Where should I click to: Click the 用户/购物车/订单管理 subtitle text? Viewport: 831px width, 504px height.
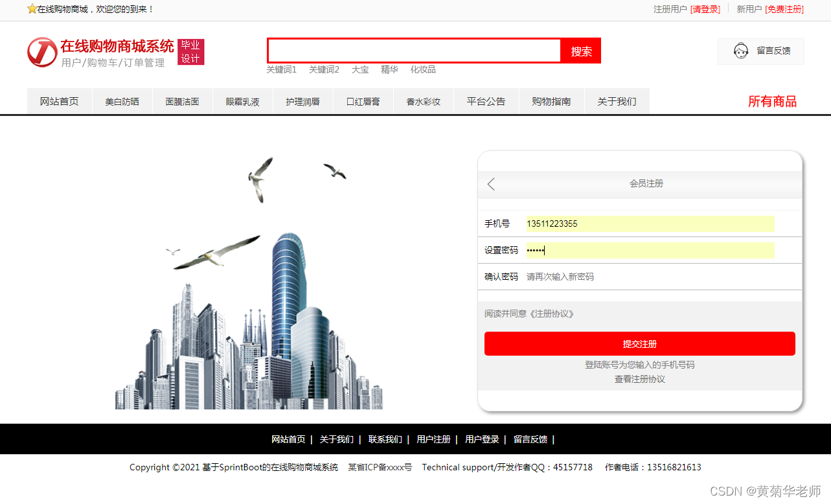click(x=113, y=63)
